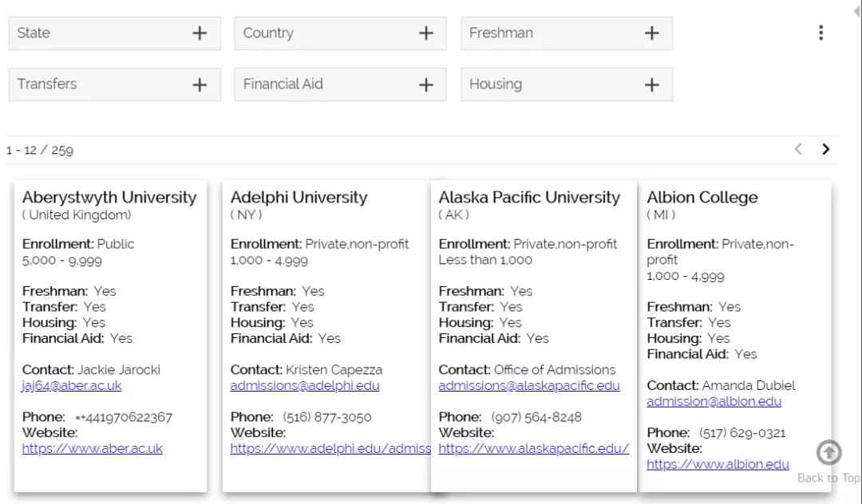This screenshot has width=862, height=504.
Task: Click admissions@adelphi.edu email link
Action: [305, 386]
